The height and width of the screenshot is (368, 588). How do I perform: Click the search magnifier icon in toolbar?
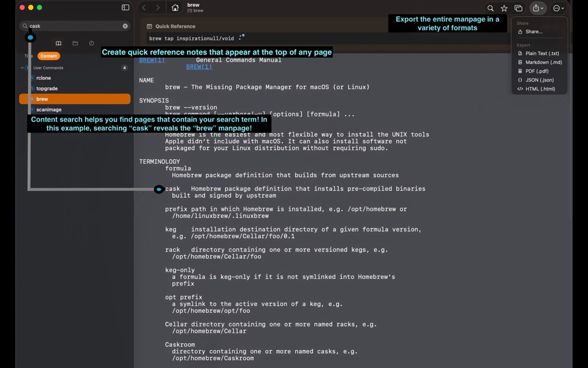pos(491,8)
